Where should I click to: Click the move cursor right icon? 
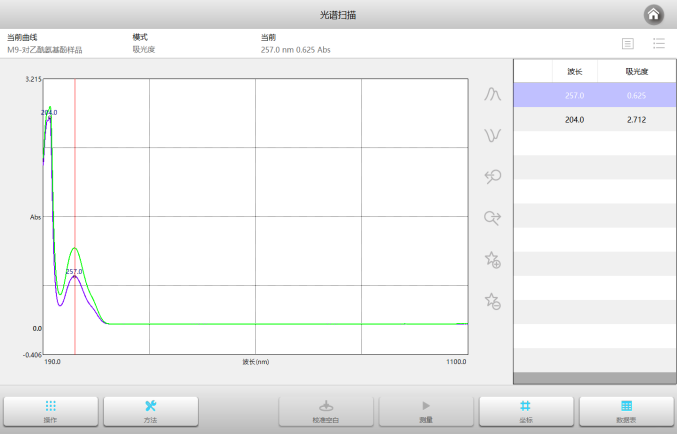(x=492, y=217)
